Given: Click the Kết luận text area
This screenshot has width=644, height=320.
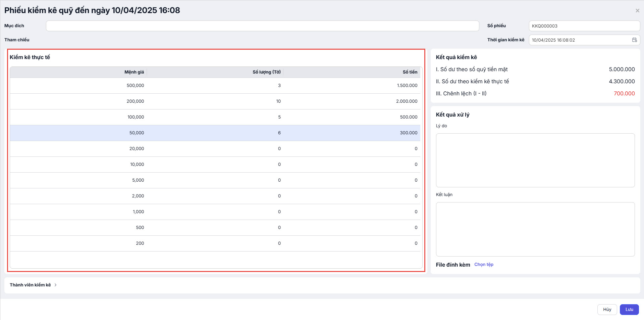Looking at the screenshot, I should click(535, 229).
